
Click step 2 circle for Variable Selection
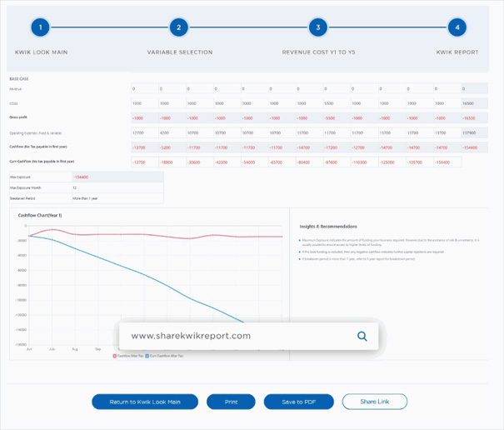coord(178,27)
